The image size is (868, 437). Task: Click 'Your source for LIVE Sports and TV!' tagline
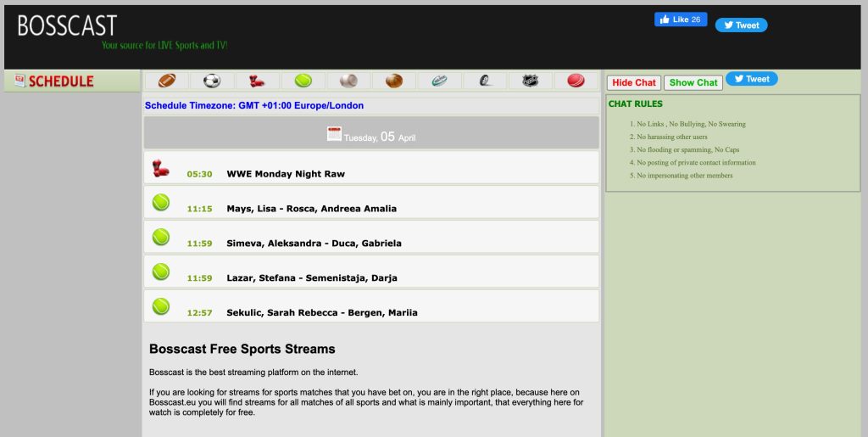tap(164, 46)
